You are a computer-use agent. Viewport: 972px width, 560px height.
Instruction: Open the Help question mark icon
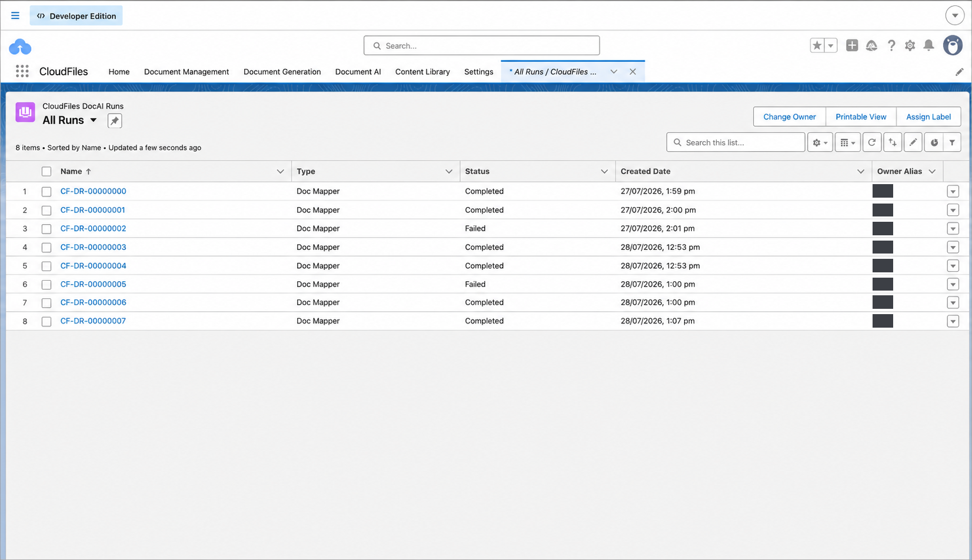click(x=891, y=45)
